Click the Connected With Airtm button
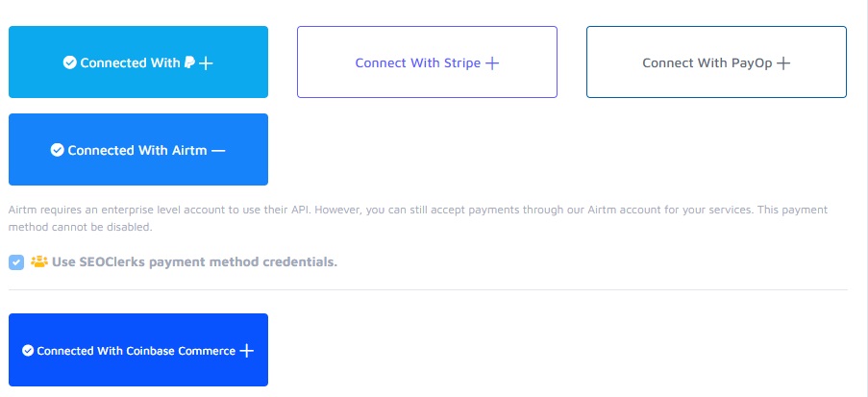 (138, 150)
